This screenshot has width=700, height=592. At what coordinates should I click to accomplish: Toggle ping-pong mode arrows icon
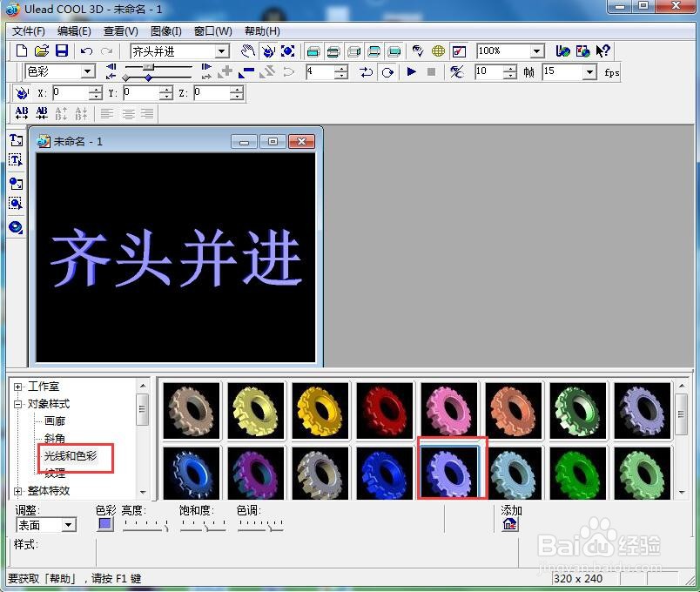pyautogui.click(x=366, y=72)
